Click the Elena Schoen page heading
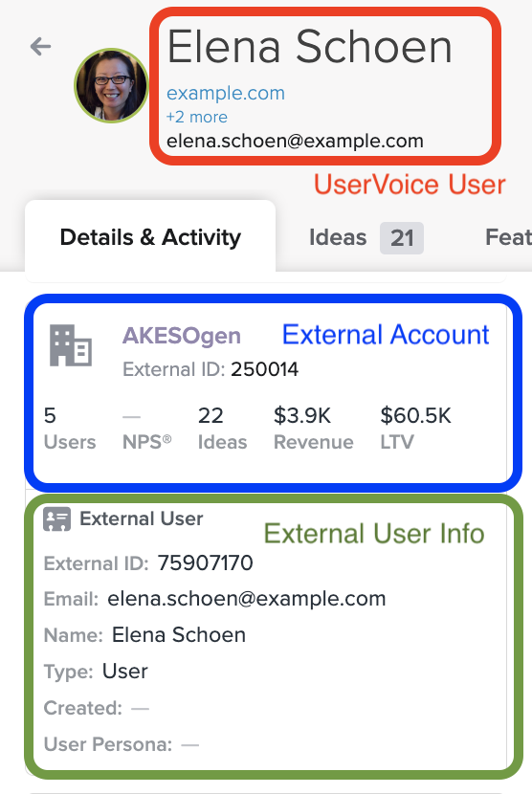This screenshot has height=794, width=532. [309, 47]
